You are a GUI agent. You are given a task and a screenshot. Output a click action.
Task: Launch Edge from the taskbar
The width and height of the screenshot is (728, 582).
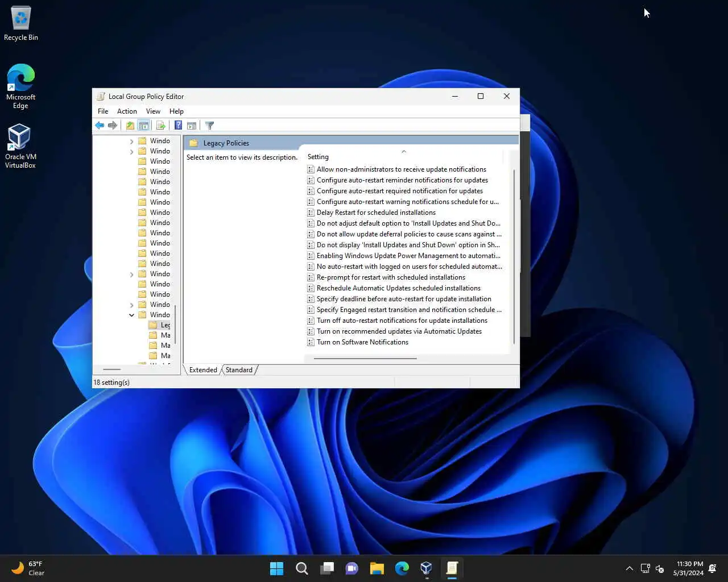pos(402,568)
